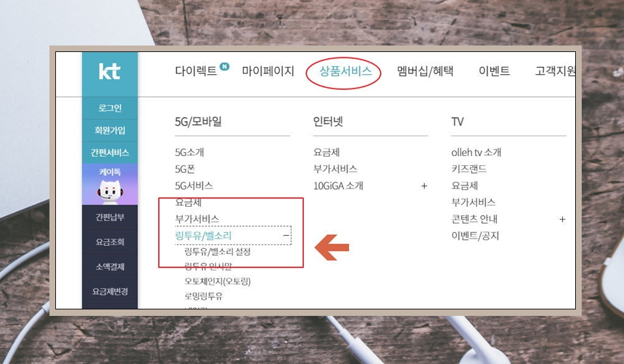Open the 콘텐츠 안내 link
624x364 pixels.
point(474,219)
